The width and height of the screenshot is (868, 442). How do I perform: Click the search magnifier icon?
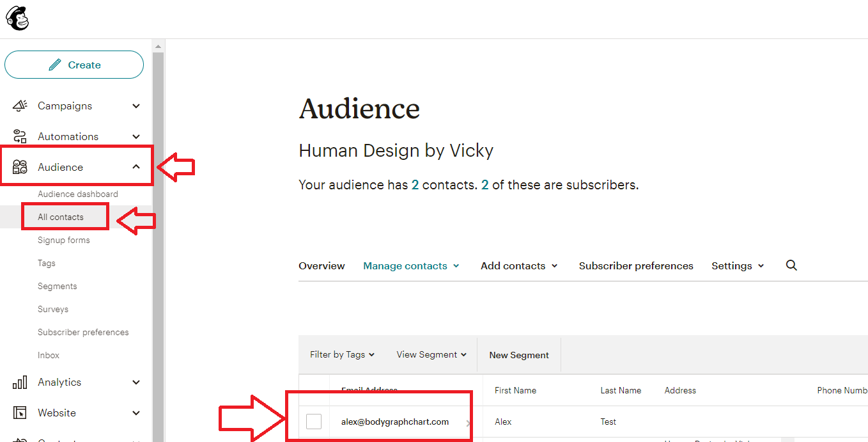(x=791, y=265)
